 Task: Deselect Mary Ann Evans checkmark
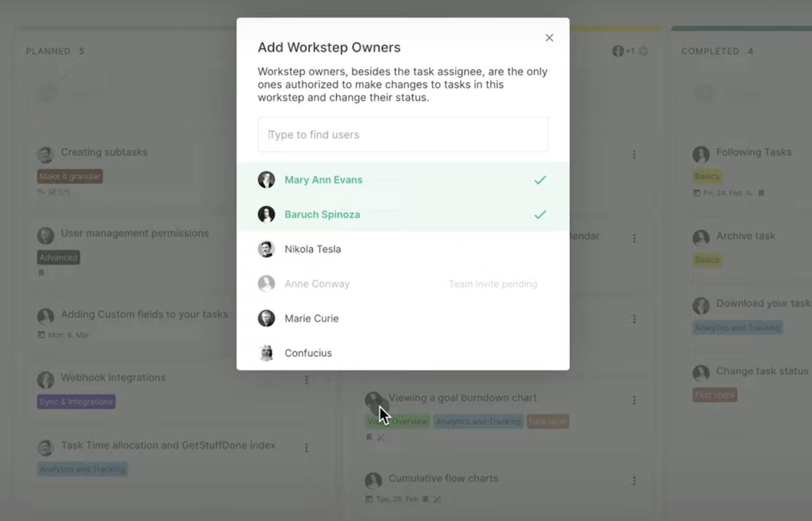click(x=540, y=180)
